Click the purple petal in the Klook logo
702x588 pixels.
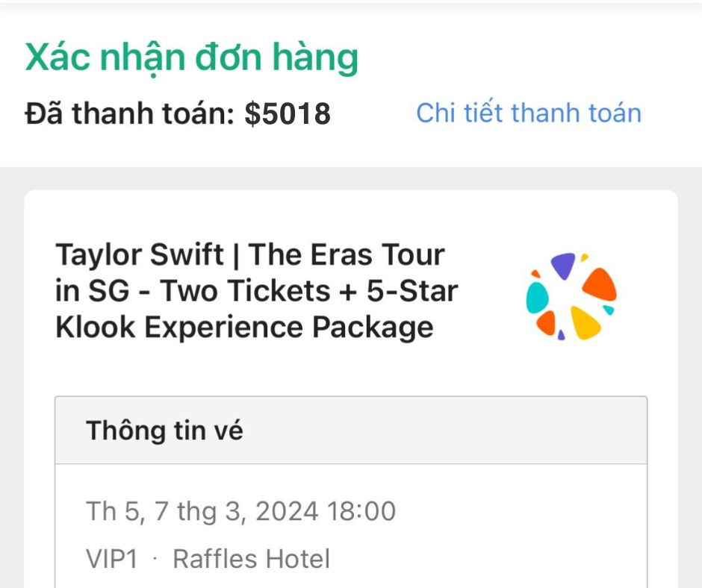click(563, 266)
